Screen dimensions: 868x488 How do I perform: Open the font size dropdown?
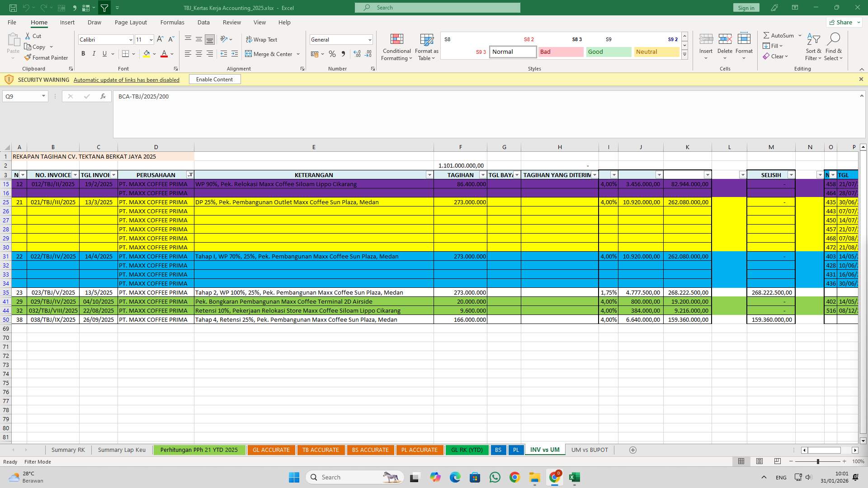pyautogui.click(x=151, y=40)
